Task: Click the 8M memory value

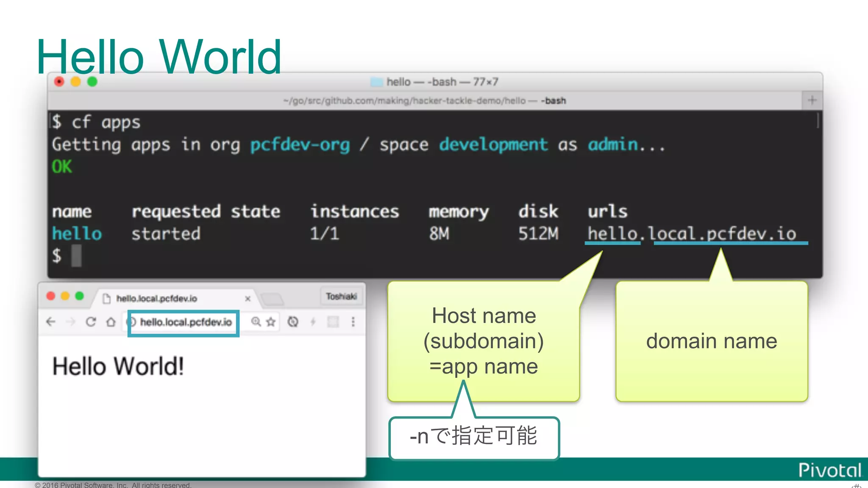Action: pos(439,234)
